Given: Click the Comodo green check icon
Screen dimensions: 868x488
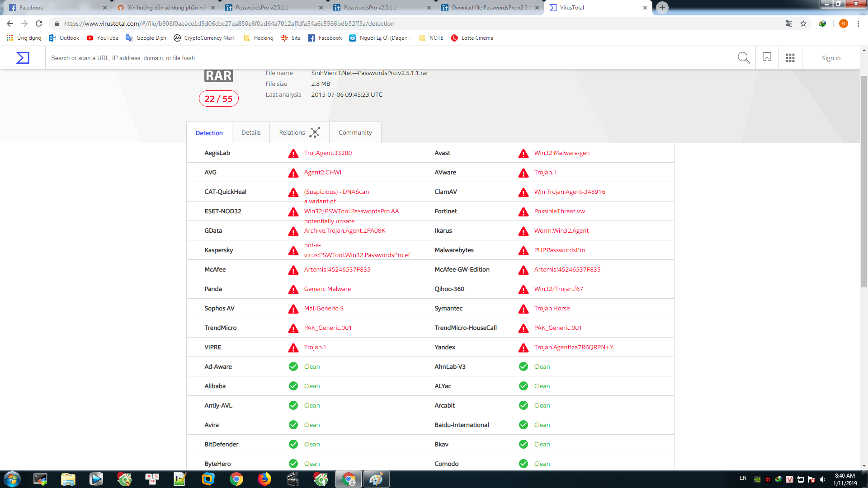Looking at the screenshot, I should point(524,464).
